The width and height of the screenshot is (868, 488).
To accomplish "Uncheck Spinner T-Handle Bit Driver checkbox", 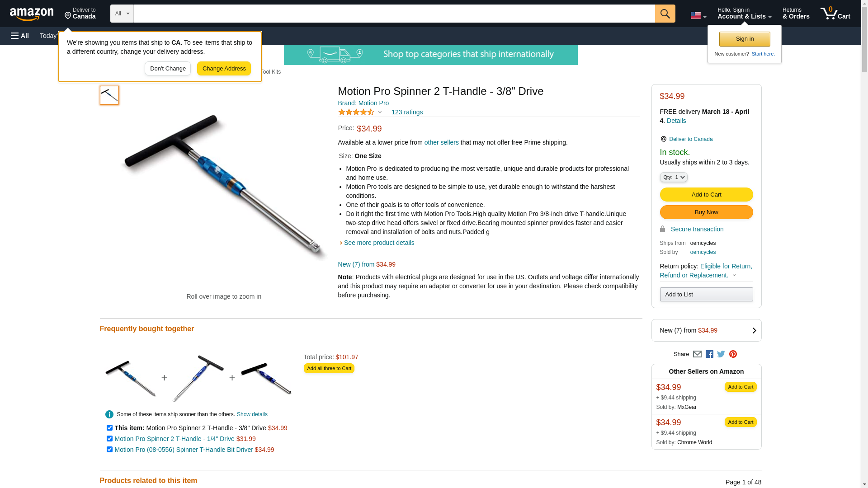I will [109, 449].
